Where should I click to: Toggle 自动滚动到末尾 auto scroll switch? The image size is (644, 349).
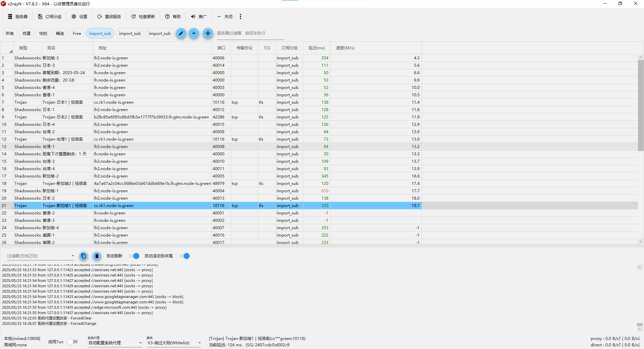click(x=185, y=256)
